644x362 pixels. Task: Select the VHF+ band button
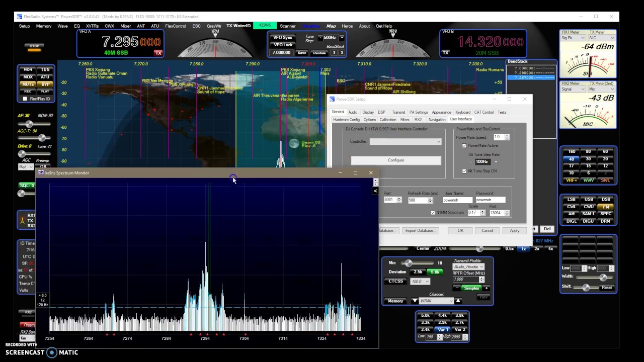coord(572,180)
